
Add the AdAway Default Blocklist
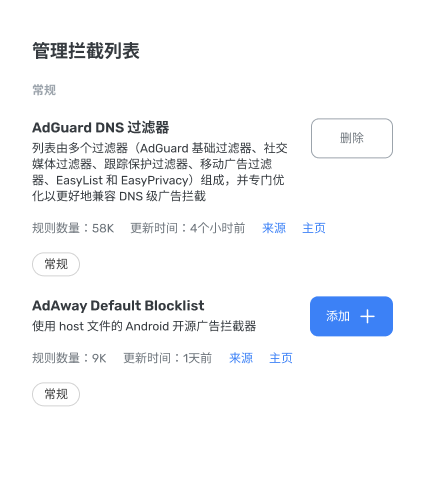click(x=351, y=316)
